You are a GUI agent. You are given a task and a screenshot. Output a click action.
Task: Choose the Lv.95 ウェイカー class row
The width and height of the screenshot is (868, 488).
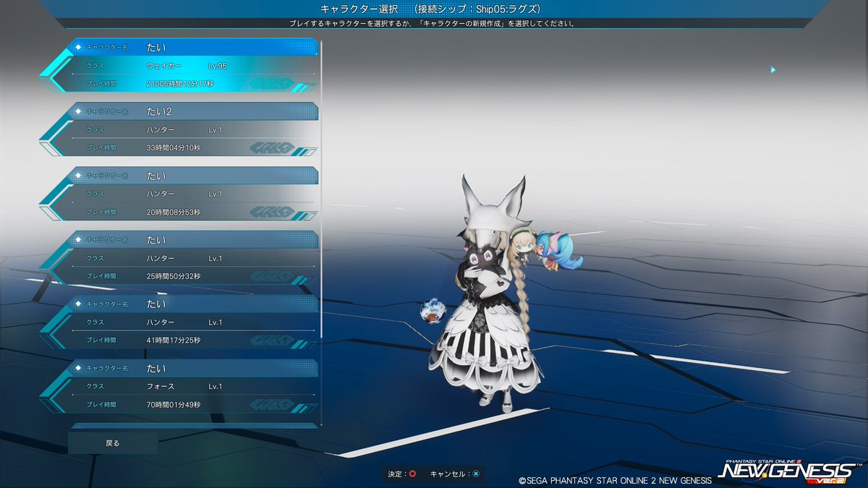tap(194, 66)
